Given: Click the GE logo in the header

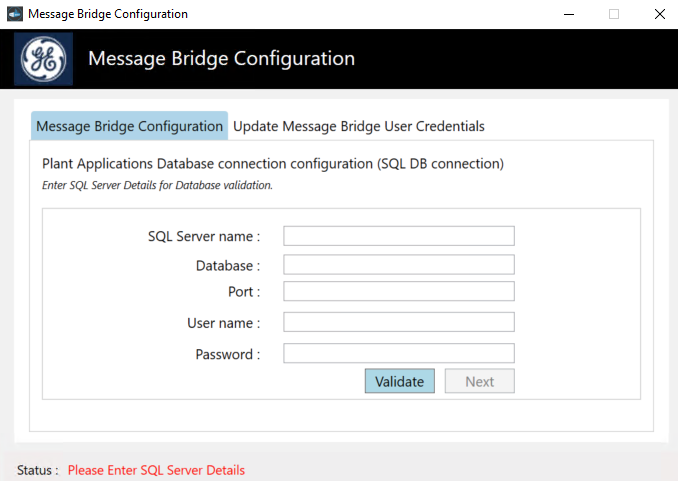Looking at the screenshot, I should click(x=43, y=59).
